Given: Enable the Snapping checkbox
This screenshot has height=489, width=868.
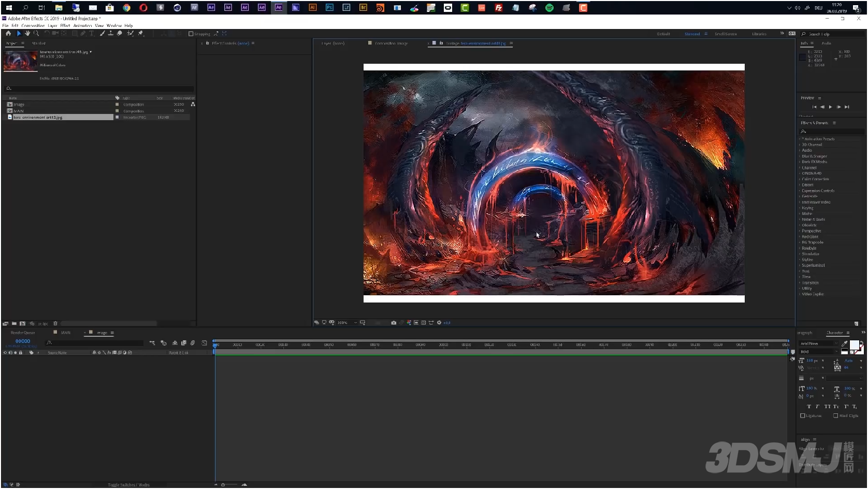Looking at the screenshot, I should [191, 34].
